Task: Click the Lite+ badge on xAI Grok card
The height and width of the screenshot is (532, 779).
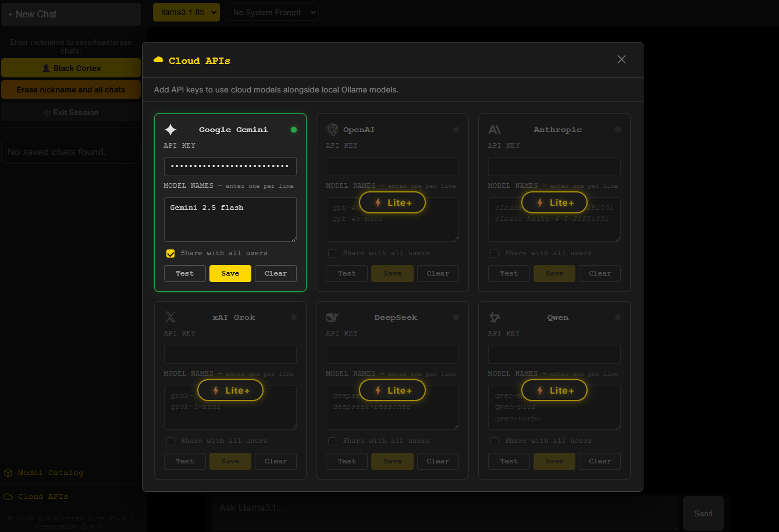Action: pos(230,390)
